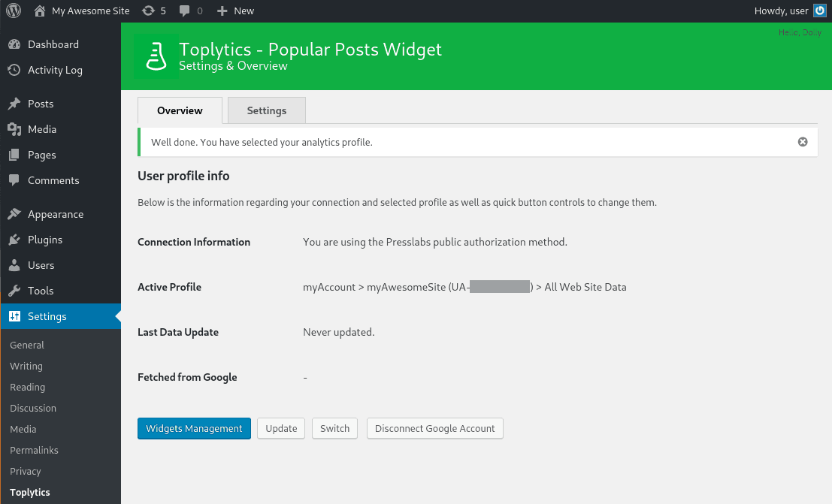Click the Users person icon

point(14,265)
